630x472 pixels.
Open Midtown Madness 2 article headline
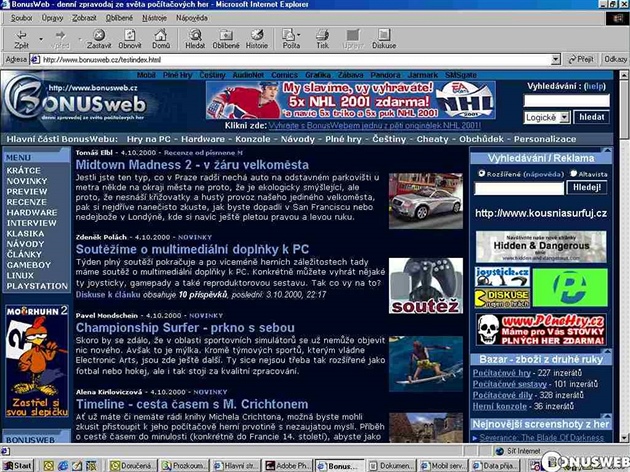(x=192, y=165)
